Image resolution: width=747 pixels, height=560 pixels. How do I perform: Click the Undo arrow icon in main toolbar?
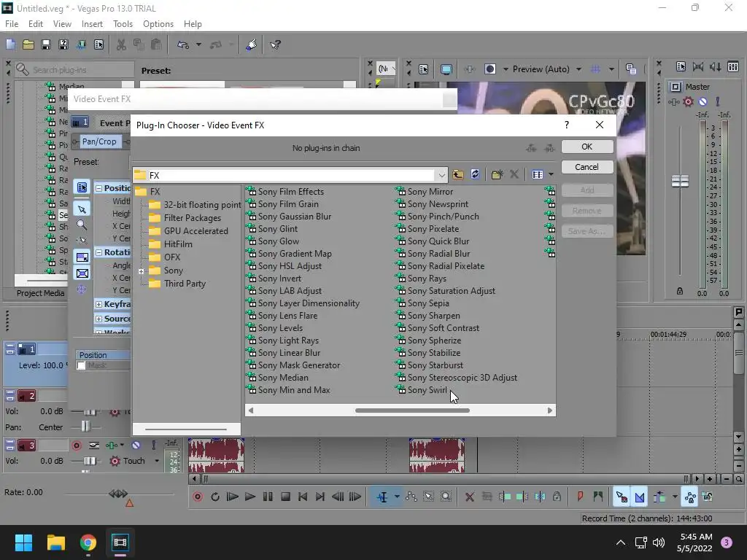[182, 44]
